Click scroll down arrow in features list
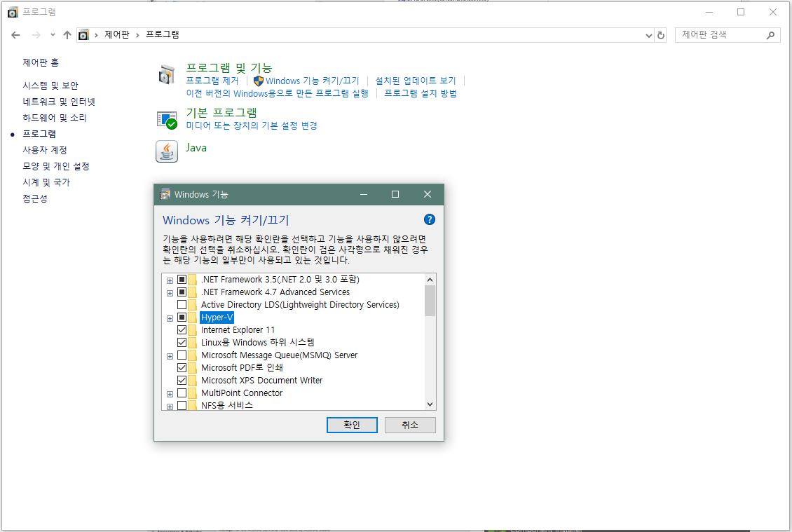The image size is (792, 532). [430, 404]
